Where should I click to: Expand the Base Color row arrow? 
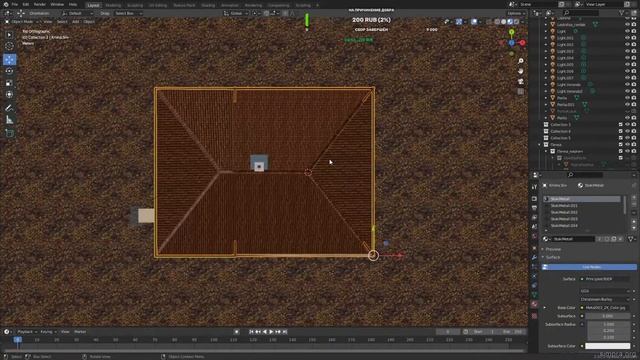click(545, 308)
